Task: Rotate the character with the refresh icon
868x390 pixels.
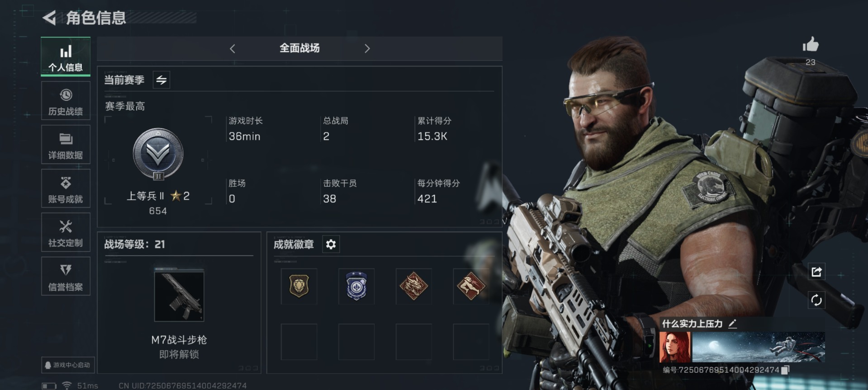Action: (816, 300)
